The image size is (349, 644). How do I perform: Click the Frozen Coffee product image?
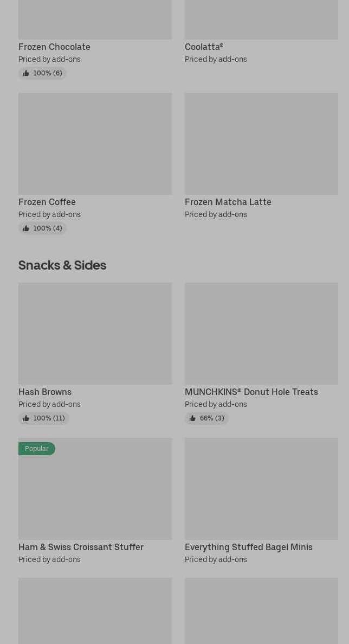tap(95, 144)
